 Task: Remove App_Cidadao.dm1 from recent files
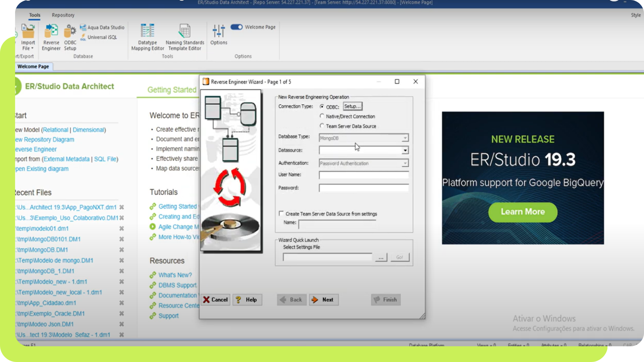click(122, 303)
